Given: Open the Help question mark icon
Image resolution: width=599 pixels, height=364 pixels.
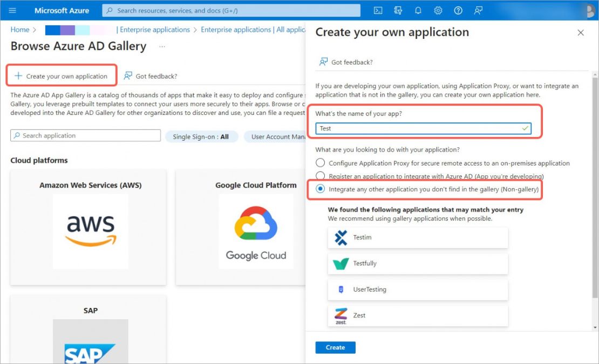Looking at the screenshot, I should [458, 10].
